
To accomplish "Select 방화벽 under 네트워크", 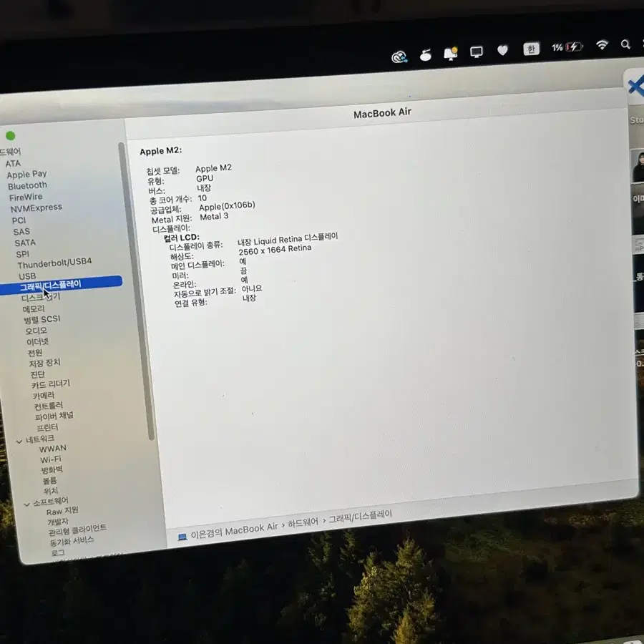I will coord(52,470).
